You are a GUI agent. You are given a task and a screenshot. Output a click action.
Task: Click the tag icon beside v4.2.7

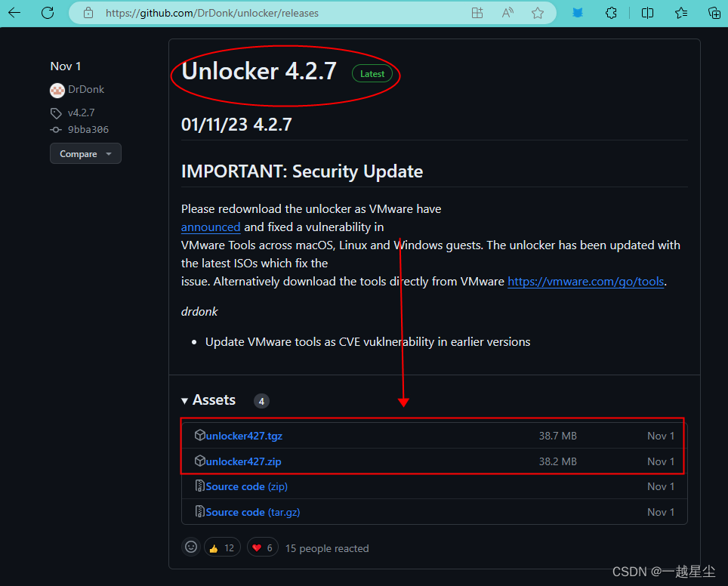(56, 113)
